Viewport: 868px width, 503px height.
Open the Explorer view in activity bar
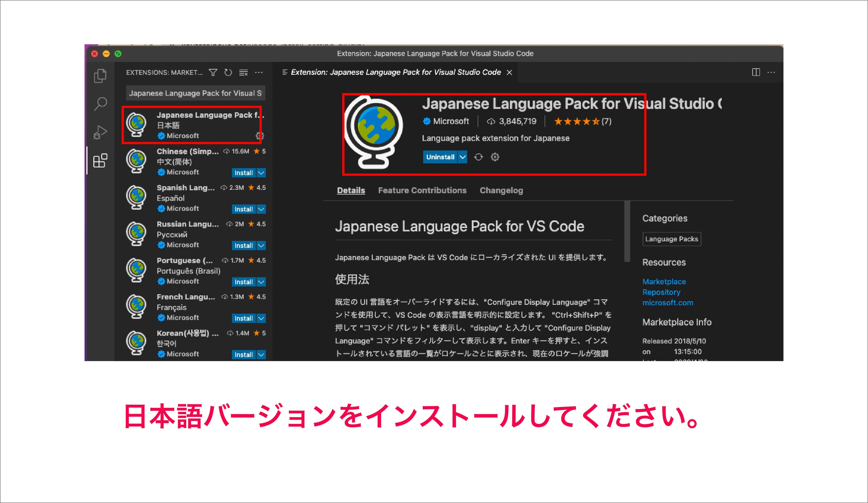click(x=100, y=76)
